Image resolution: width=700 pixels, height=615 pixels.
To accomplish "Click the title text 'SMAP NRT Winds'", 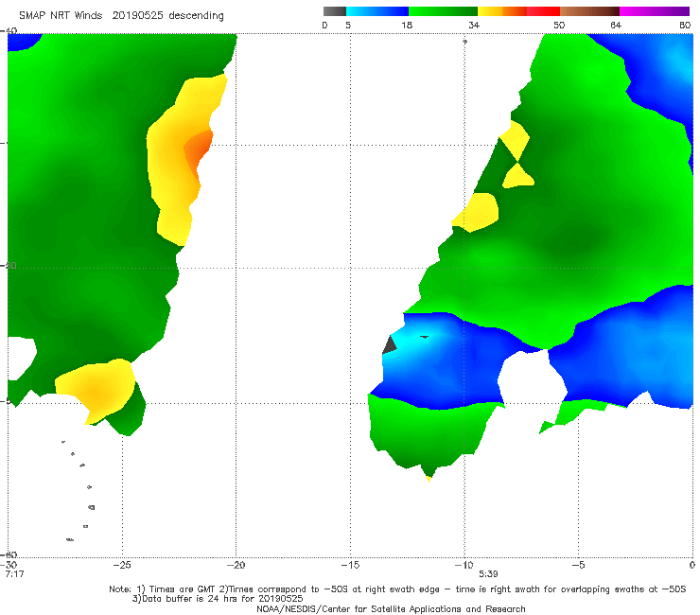I will click(x=61, y=16).
